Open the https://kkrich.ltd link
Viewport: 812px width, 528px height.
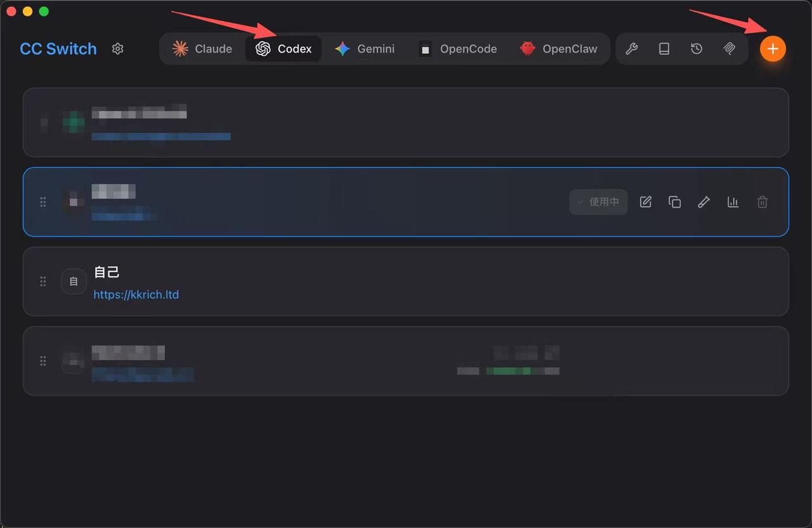coord(136,295)
